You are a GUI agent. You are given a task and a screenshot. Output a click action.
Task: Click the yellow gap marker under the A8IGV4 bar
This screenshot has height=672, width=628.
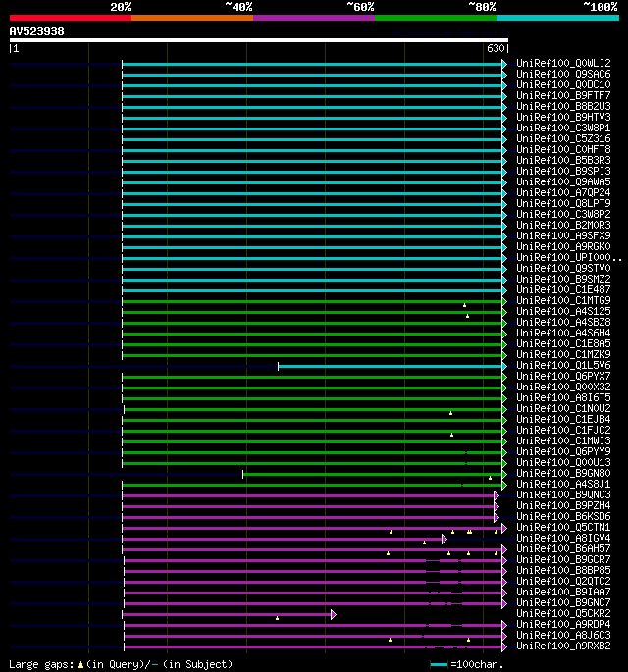point(424,543)
